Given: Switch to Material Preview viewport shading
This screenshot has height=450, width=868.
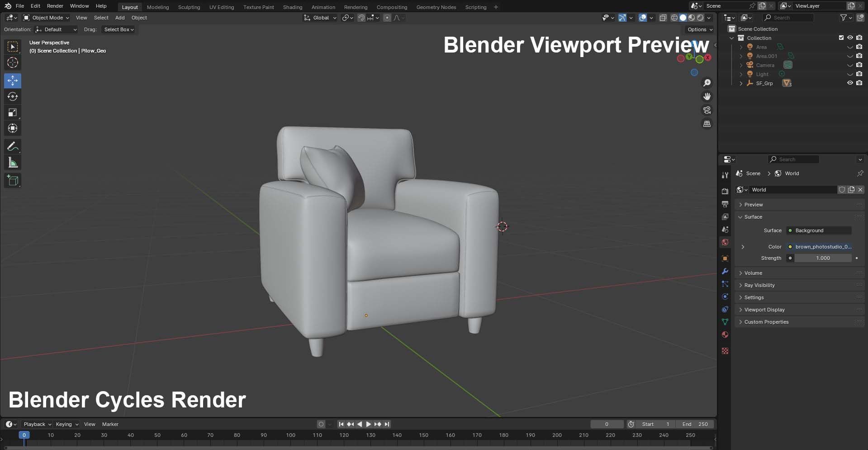Looking at the screenshot, I should [692, 18].
